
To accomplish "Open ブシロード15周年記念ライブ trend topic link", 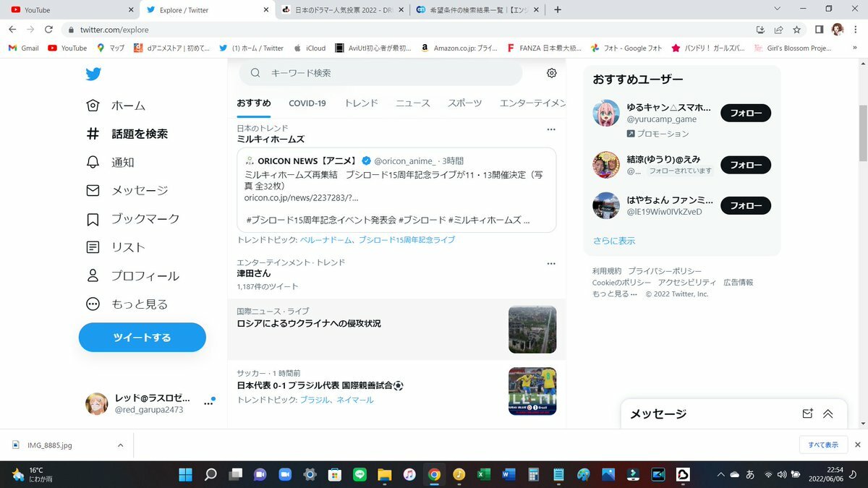I will tap(407, 239).
